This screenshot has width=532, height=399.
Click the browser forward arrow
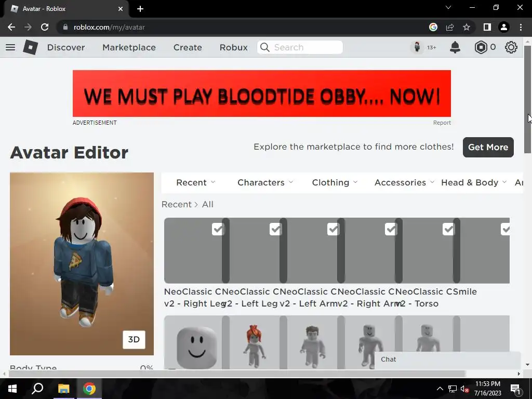[28, 27]
